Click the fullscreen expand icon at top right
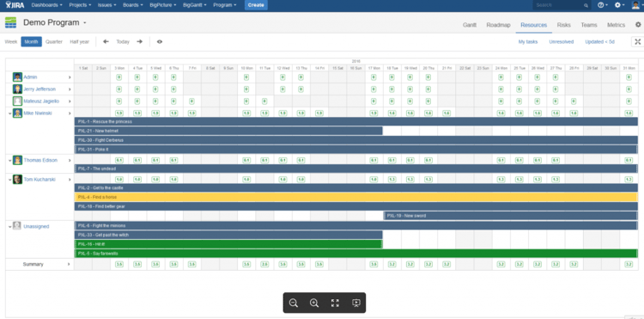Viewport: 644px width, 319px height. coord(637,41)
